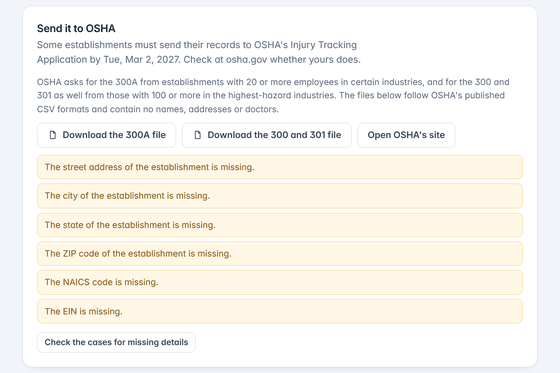Download the 300A file
This screenshot has width=560, height=373.
point(106,135)
